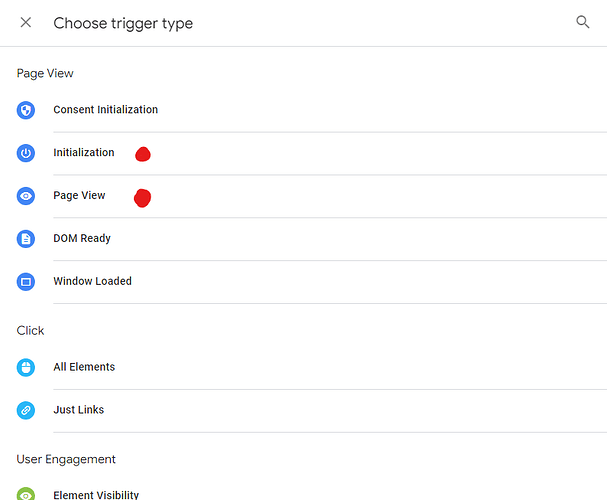Choose the Initialization trigger label
The width and height of the screenshot is (607, 500).
[84, 153]
